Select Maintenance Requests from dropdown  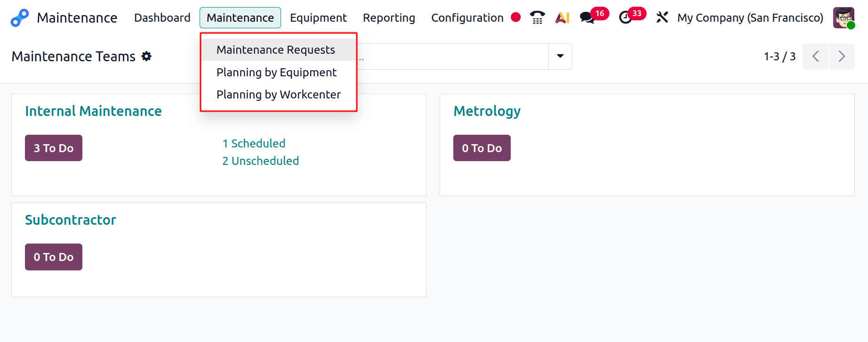(x=279, y=50)
